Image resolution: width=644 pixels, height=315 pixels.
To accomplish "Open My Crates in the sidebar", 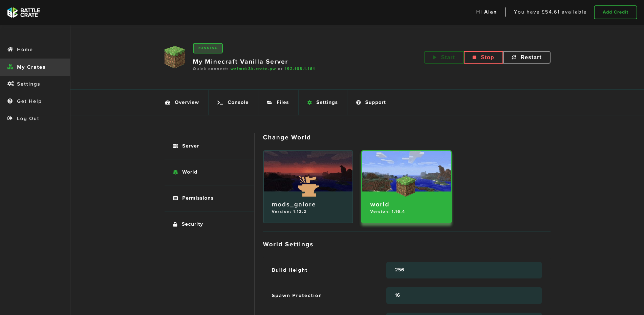I will point(35,67).
